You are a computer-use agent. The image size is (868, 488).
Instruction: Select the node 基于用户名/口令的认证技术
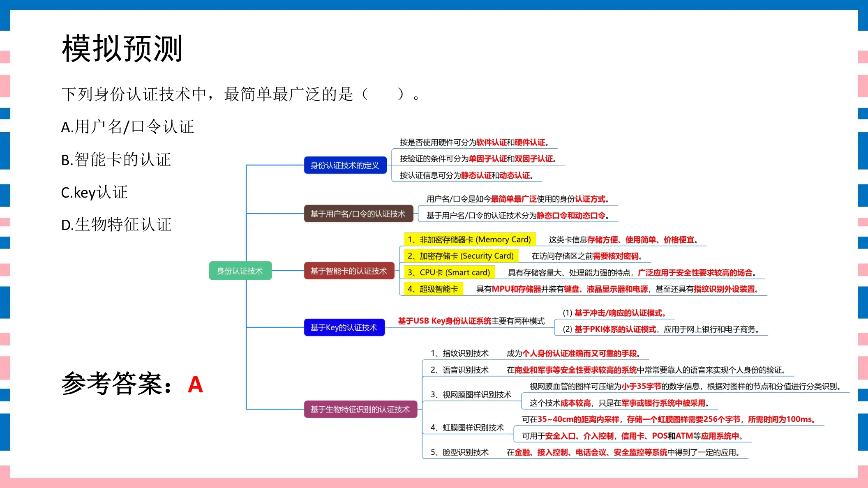click(x=358, y=214)
